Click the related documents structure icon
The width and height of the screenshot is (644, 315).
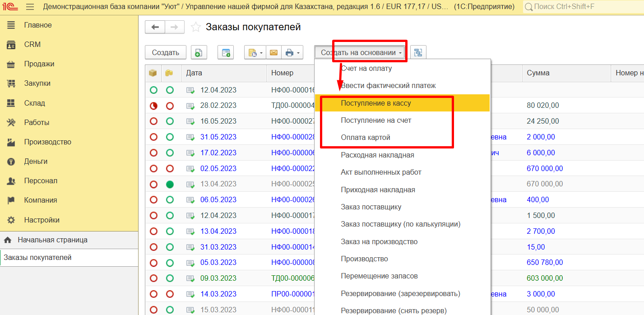418,53
